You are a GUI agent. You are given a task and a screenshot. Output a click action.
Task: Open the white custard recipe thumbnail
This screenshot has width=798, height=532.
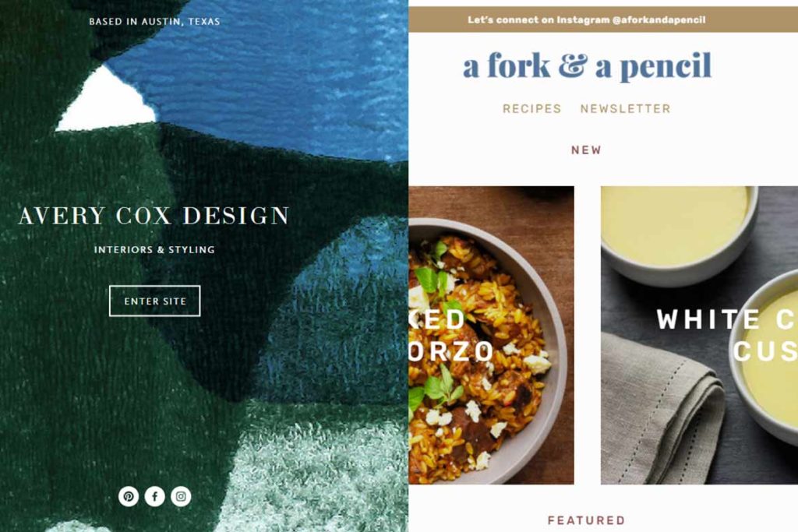point(699,335)
